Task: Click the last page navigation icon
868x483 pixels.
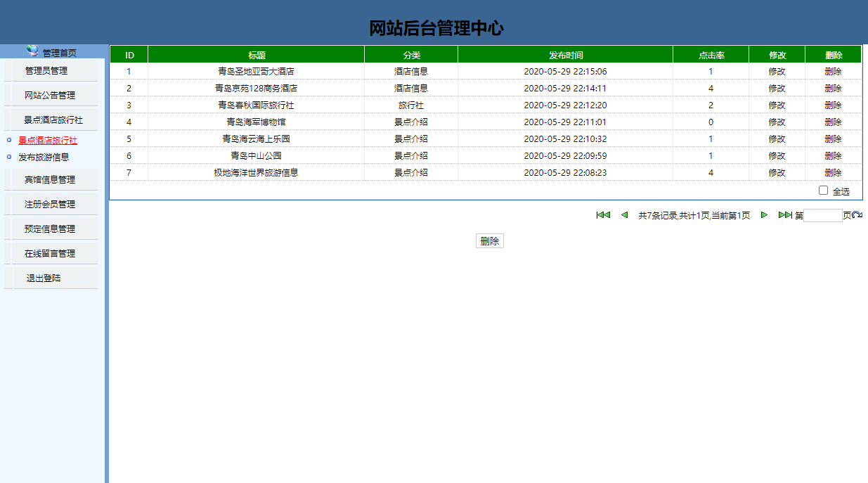Action: [785, 215]
